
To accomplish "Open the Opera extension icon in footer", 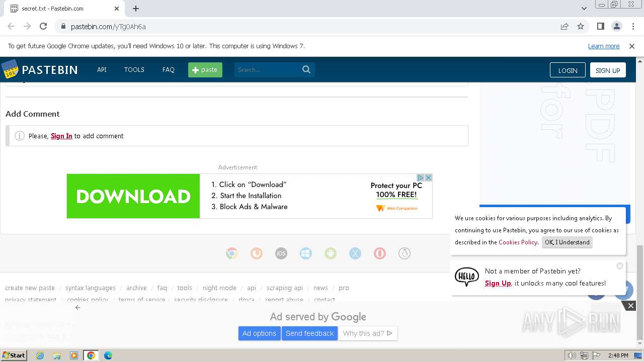I will (x=380, y=253).
